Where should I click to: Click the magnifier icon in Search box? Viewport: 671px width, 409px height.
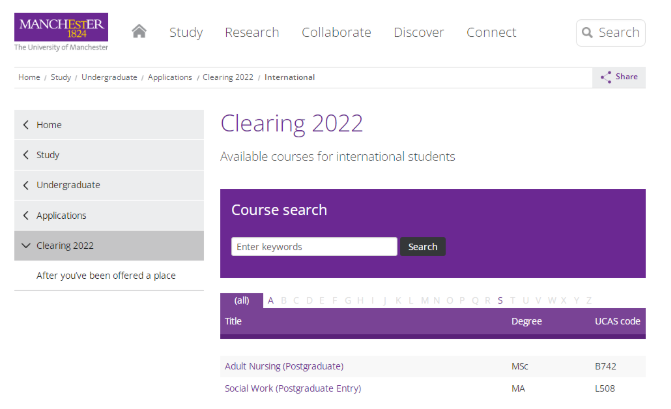pyautogui.click(x=587, y=33)
